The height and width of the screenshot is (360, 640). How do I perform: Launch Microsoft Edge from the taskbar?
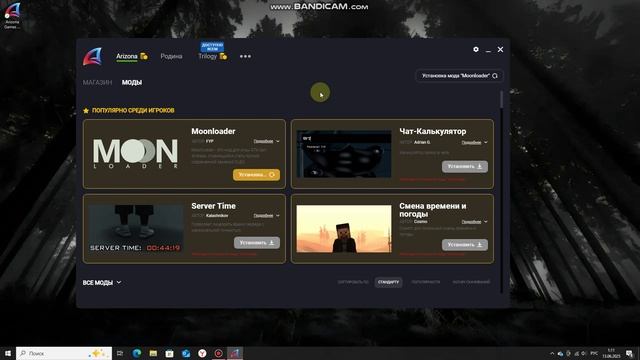[x=137, y=353]
